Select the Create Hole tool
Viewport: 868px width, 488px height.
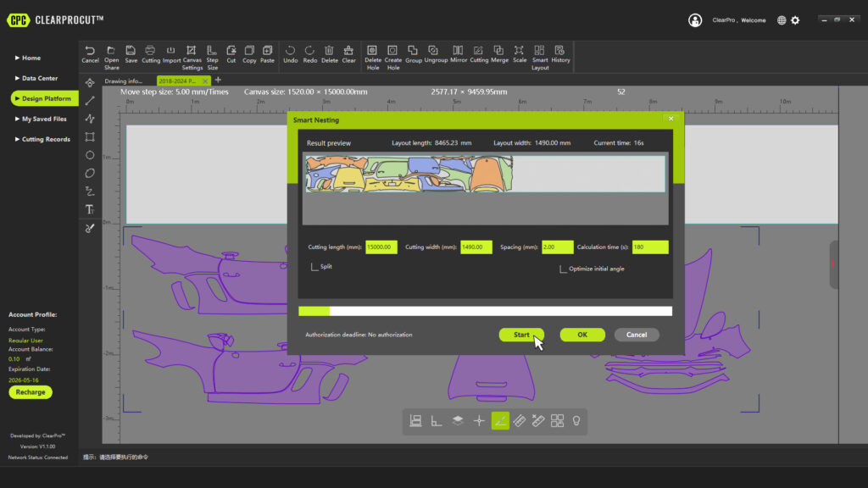(x=392, y=58)
